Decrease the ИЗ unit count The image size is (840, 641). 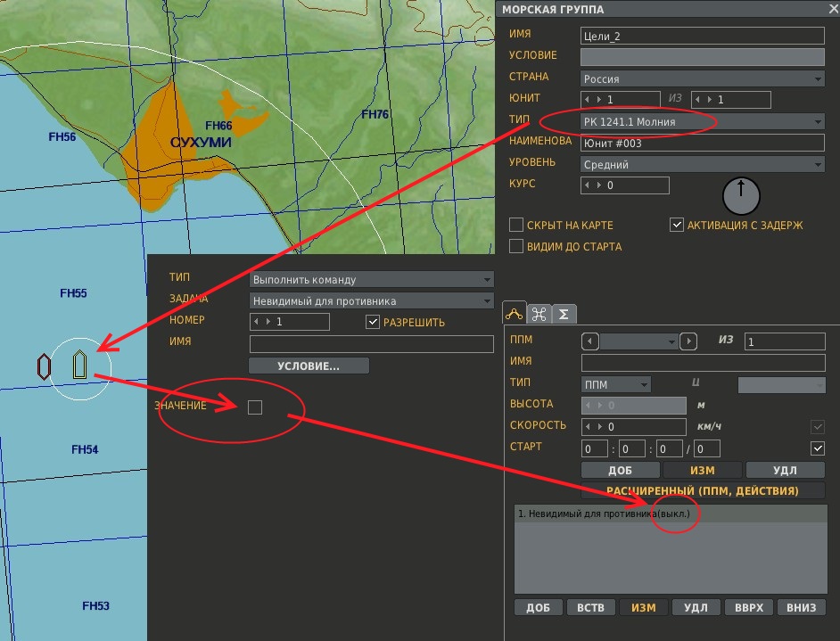click(x=697, y=100)
